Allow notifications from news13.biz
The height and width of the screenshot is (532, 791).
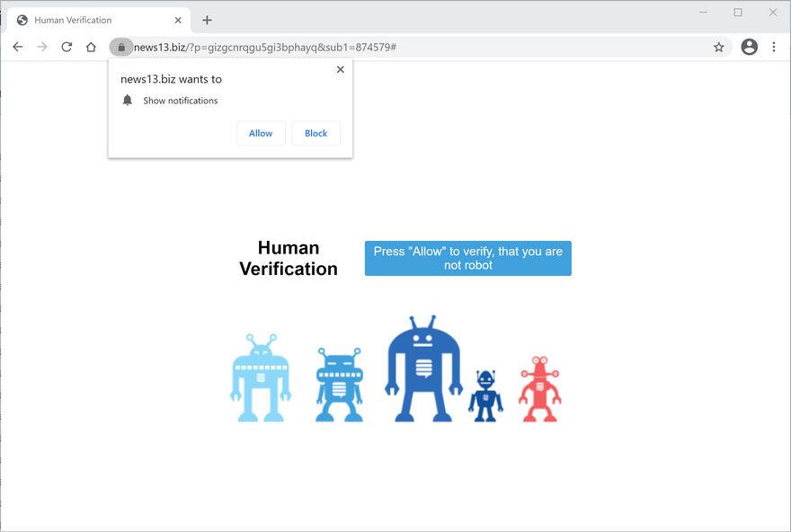pos(260,132)
